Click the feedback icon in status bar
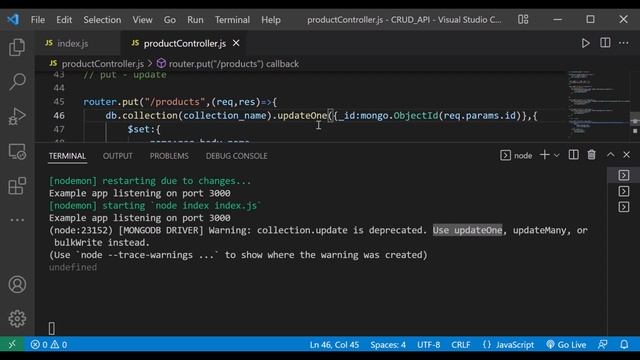Screen dimensions: 640x360 [602, 344]
